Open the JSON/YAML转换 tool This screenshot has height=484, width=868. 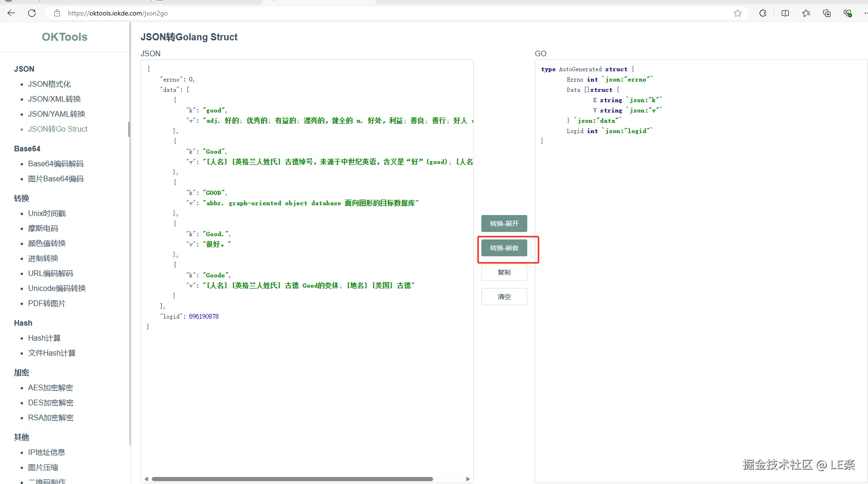pos(57,114)
